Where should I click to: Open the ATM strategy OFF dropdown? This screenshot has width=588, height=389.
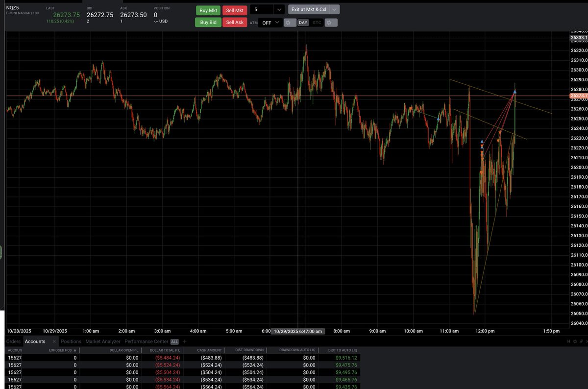pos(270,23)
